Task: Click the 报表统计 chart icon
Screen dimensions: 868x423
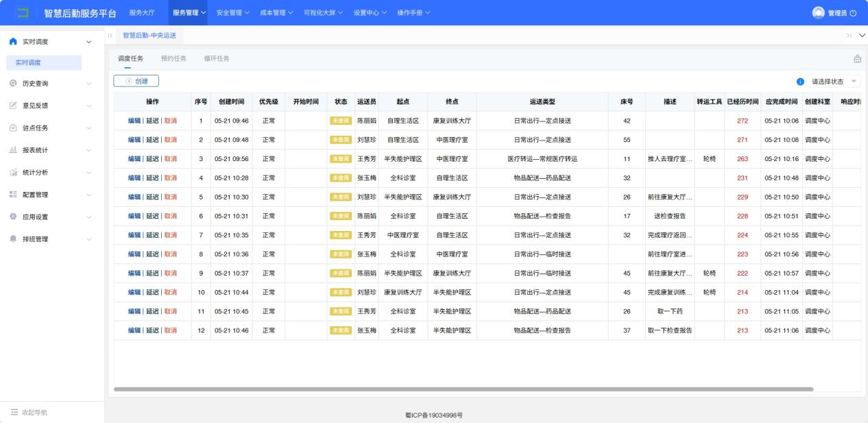Action: click(13, 150)
